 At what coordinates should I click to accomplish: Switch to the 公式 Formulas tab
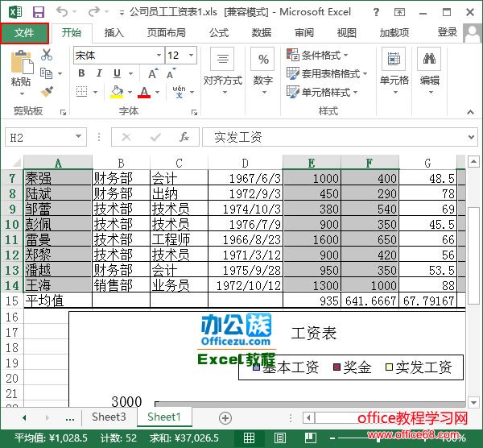point(219,32)
